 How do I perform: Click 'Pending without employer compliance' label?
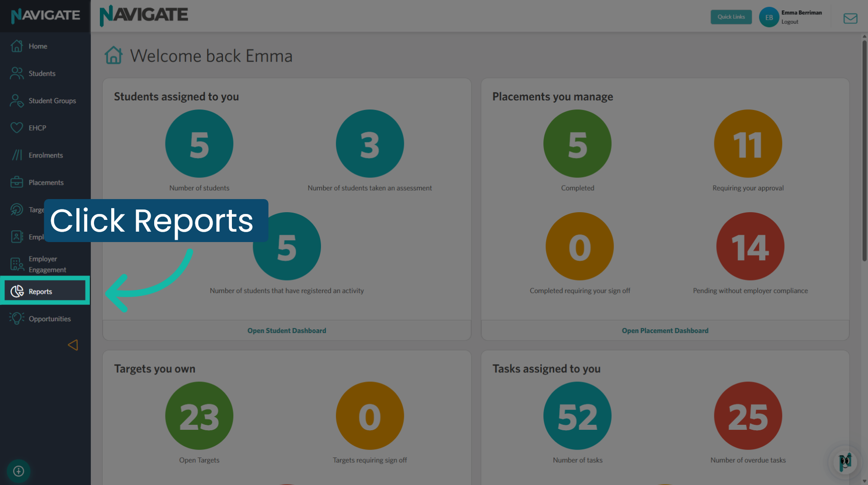click(750, 291)
